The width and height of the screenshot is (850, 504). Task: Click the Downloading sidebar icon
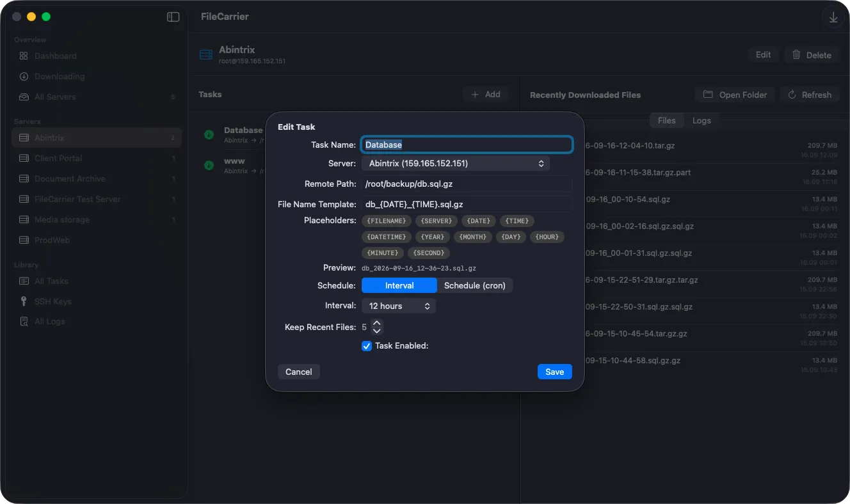[24, 76]
